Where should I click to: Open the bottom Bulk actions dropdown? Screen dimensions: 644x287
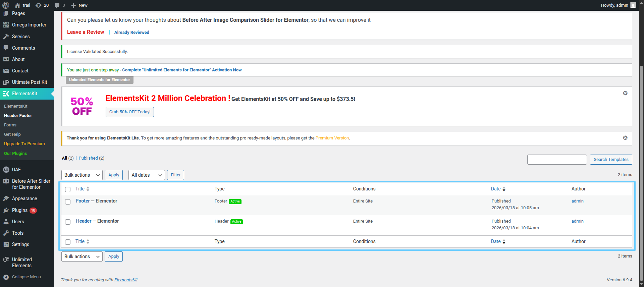pos(82,256)
